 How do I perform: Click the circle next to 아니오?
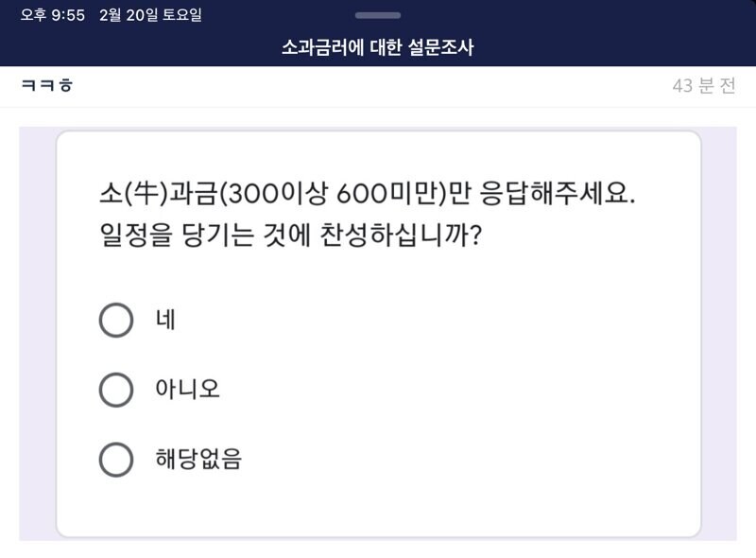pos(116,388)
